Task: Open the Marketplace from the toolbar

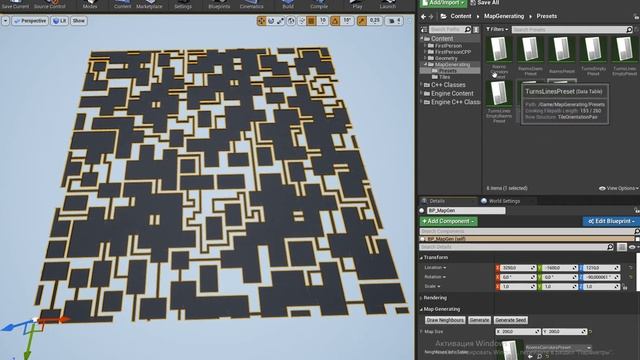Action: [x=149, y=4]
